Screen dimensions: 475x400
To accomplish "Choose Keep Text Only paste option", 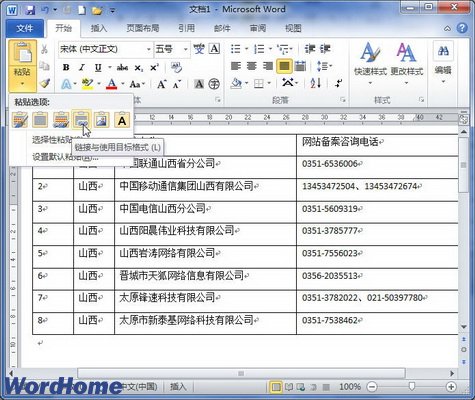I will 122,120.
